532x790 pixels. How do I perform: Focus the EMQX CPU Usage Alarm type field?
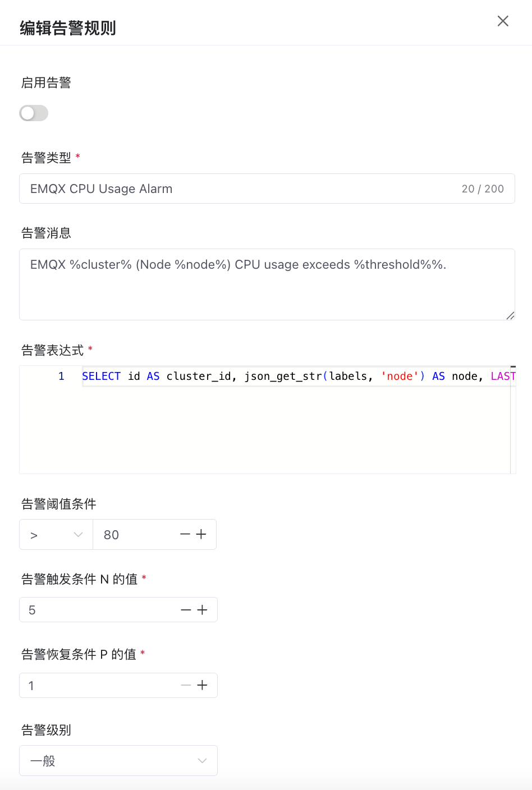(x=224, y=189)
